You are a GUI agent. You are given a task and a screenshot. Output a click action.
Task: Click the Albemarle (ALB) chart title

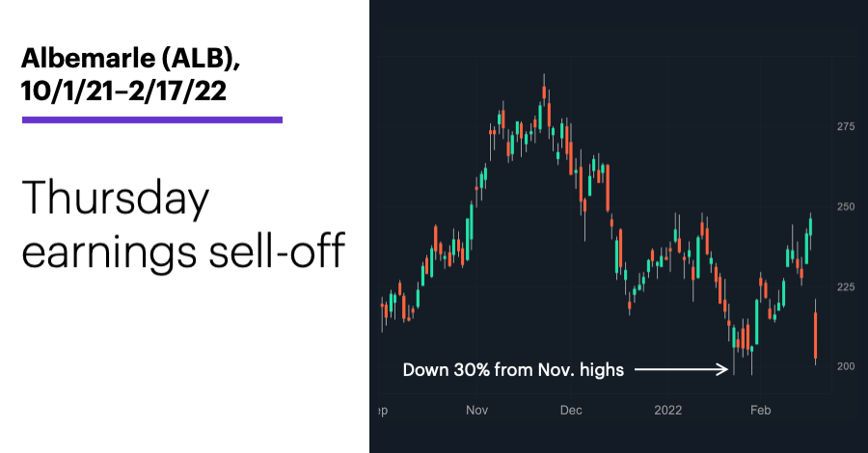pos(130,59)
